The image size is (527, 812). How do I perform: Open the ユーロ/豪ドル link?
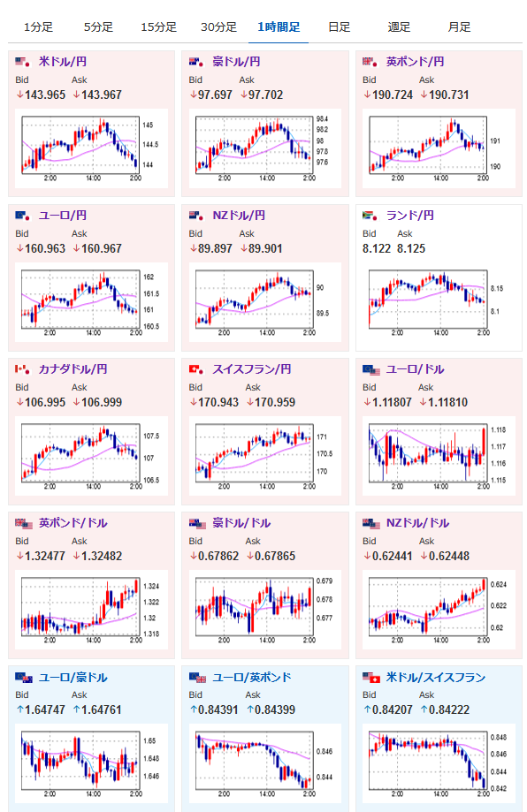(73, 678)
